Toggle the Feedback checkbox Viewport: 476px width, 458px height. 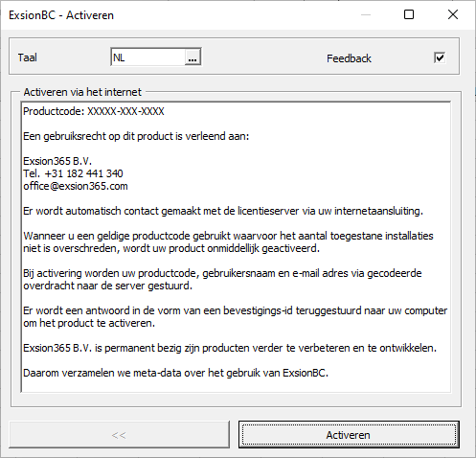(440, 57)
